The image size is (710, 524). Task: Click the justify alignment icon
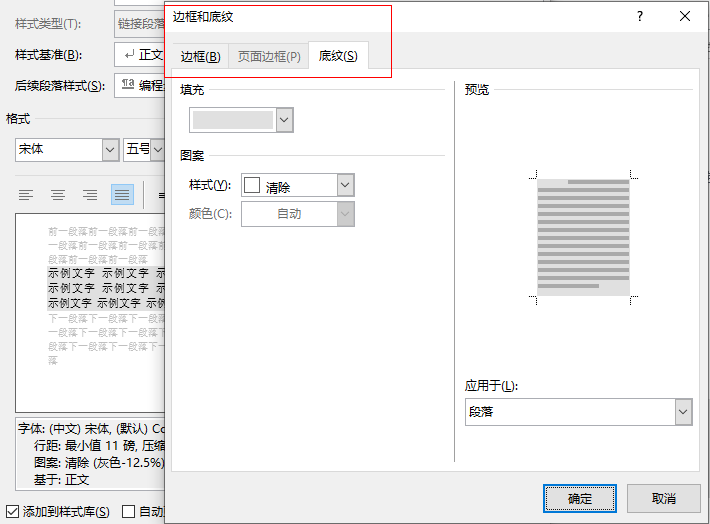[x=122, y=195]
